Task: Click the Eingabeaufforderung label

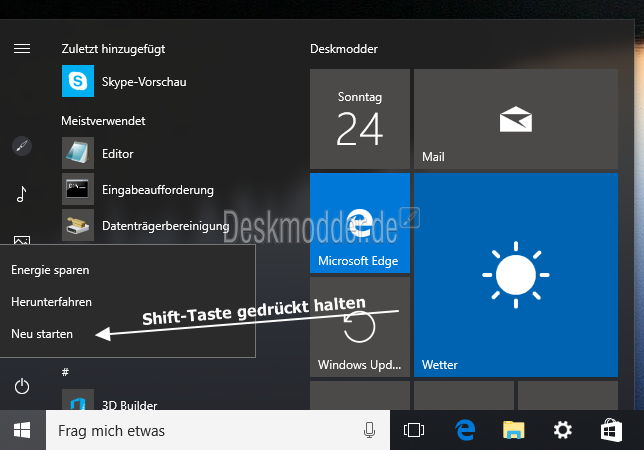Action: [x=158, y=190]
